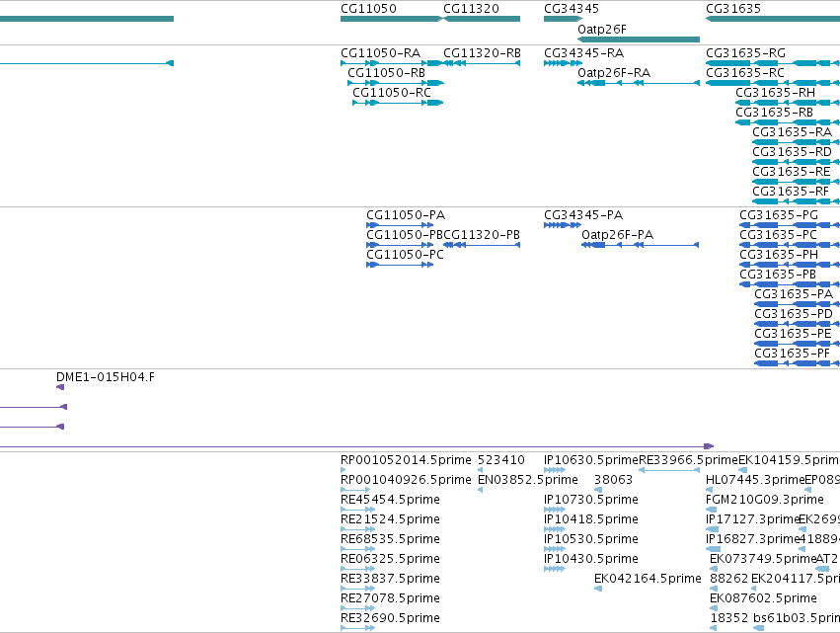Click protein CG31635-PC

790,245
